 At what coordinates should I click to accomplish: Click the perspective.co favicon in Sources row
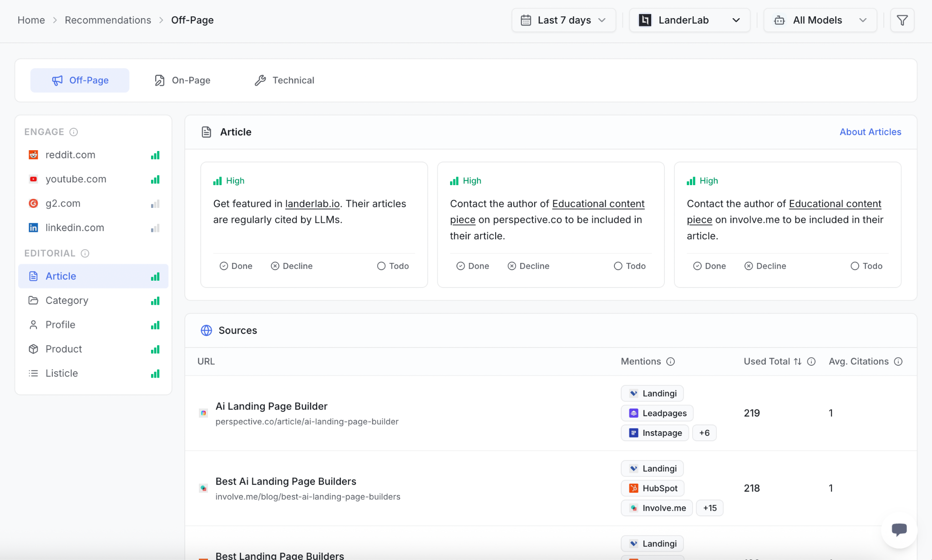203,413
